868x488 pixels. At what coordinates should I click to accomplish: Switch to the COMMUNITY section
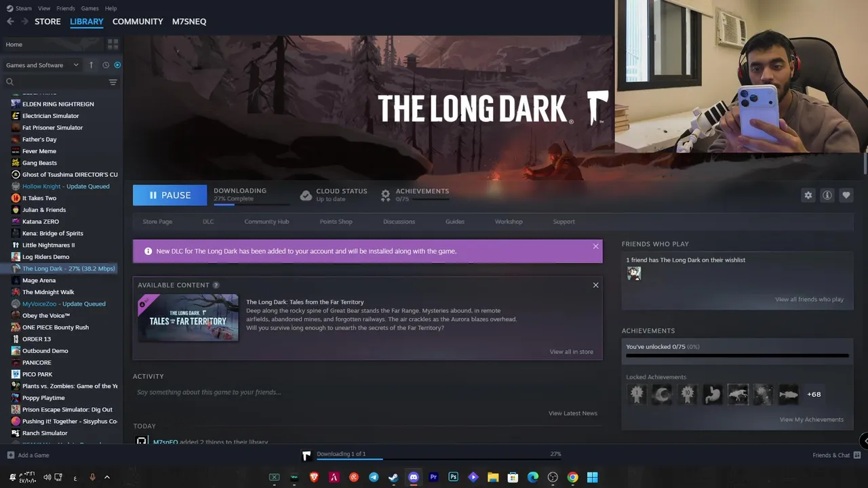(138, 22)
